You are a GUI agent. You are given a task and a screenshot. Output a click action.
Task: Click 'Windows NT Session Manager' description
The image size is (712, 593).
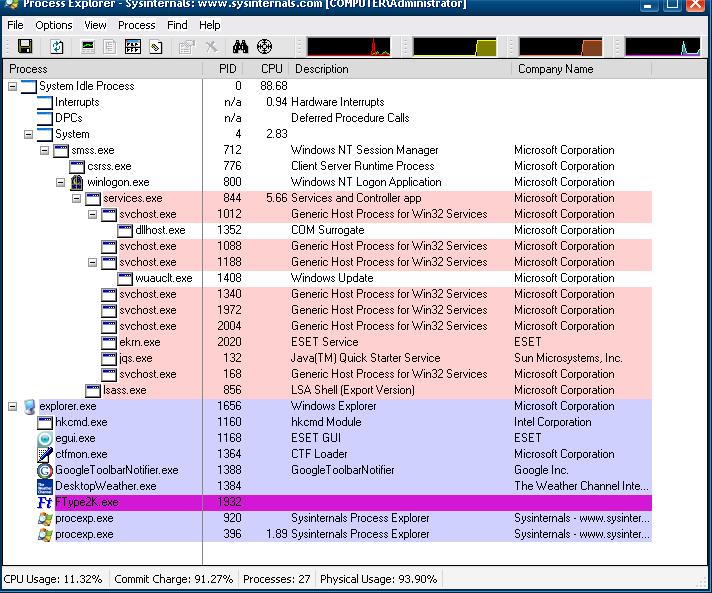click(365, 150)
